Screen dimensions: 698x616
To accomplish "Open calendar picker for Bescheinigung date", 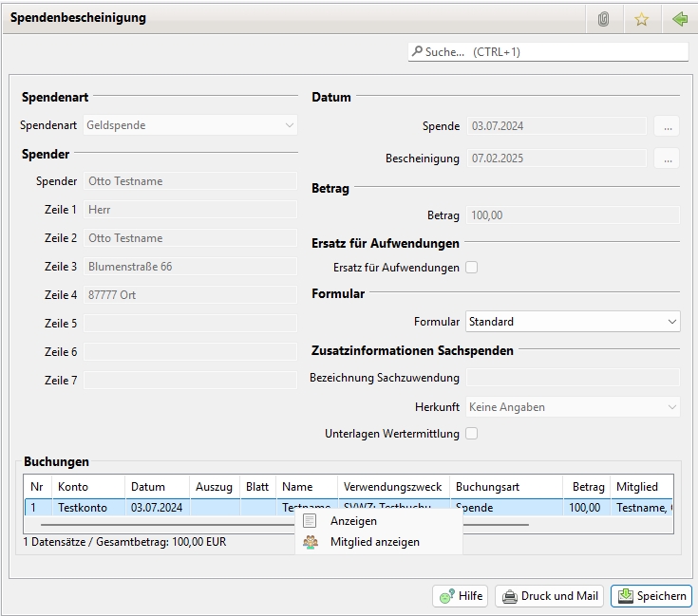I will (x=667, y=159).
